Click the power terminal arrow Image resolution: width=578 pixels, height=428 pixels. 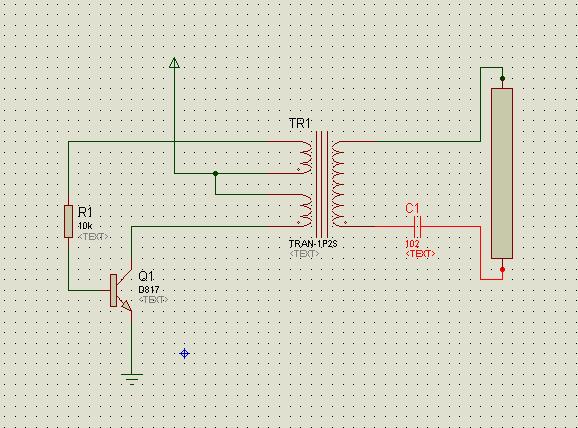174,63
